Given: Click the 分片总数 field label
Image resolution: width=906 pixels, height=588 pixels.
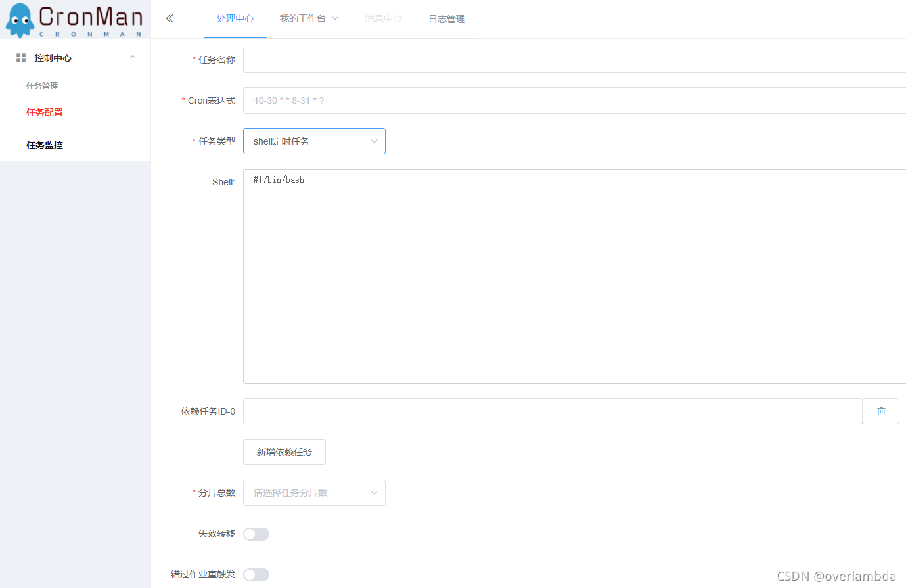Looking at the screenshot, I should coord(217,493).
